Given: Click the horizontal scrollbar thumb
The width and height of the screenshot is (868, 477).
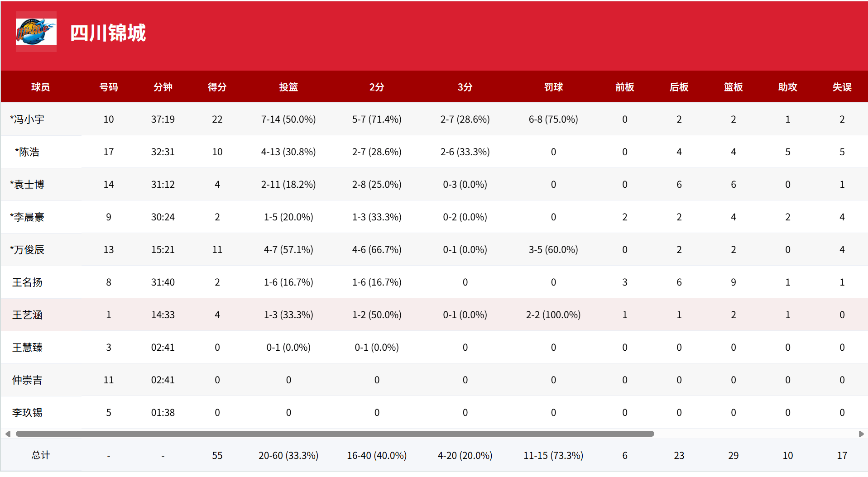Looking at the screenshot, I should tap(335, 434).
